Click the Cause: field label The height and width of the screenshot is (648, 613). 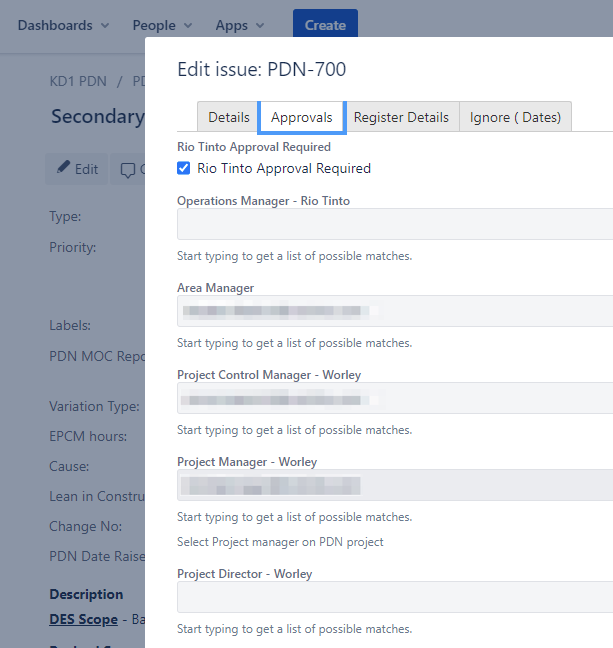pos(69,466)
